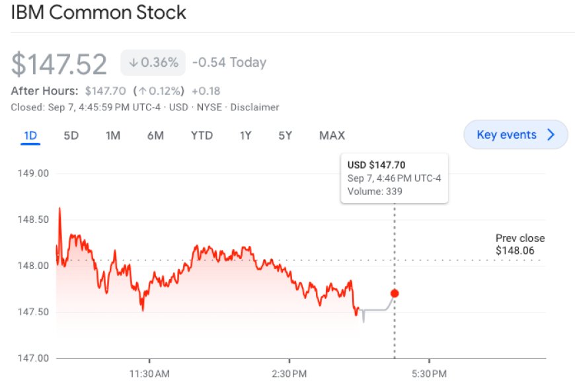Image resolution: width=575 pixels, height=392 pixels.
Task: Click the $147.52 price display
Action: coord(60,61)
